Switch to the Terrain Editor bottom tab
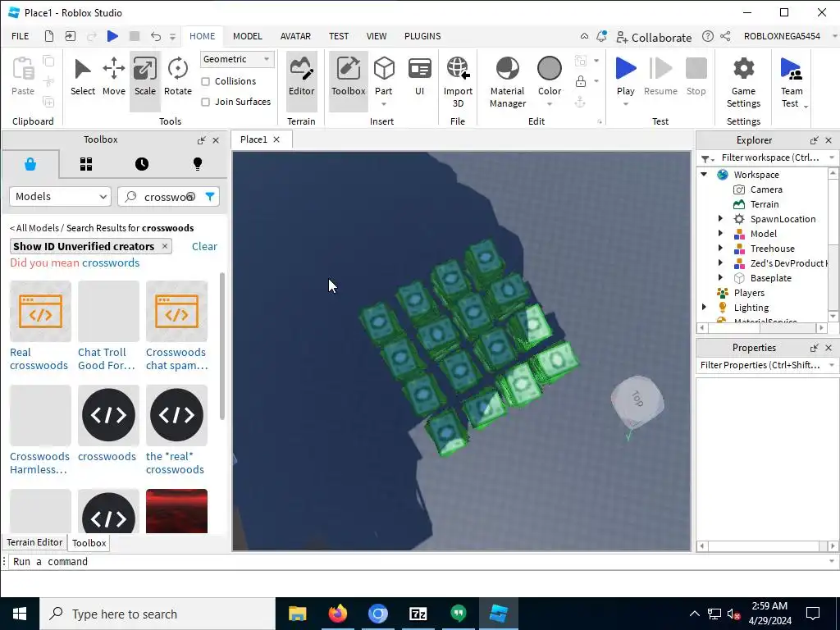 34,542
